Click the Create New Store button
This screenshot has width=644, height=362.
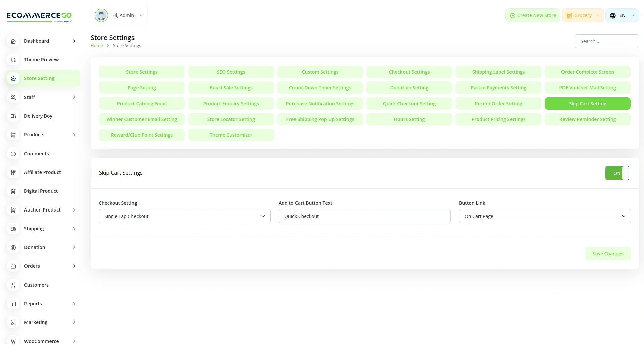(x=533, y=15)
